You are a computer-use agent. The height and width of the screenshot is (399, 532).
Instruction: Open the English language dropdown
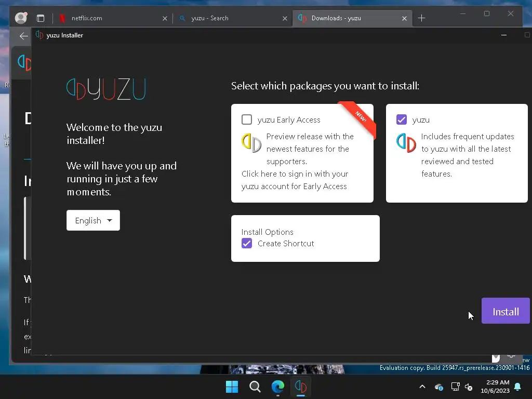(94, 220)
